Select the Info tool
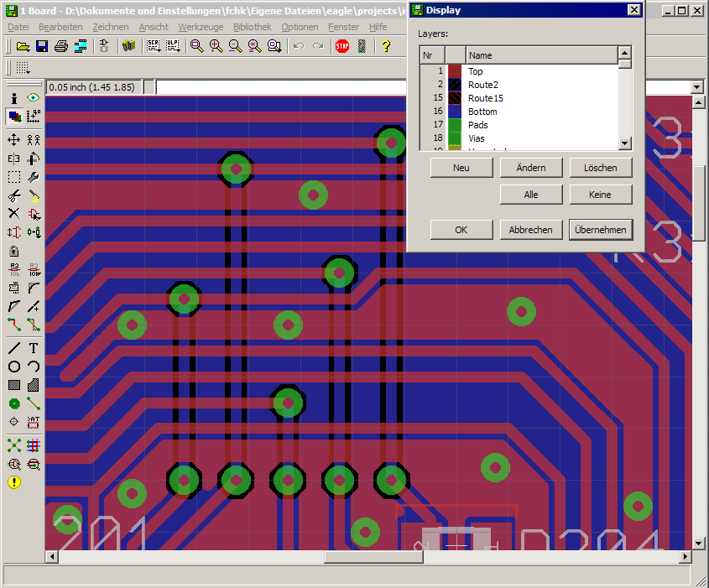 coord(14,98)
